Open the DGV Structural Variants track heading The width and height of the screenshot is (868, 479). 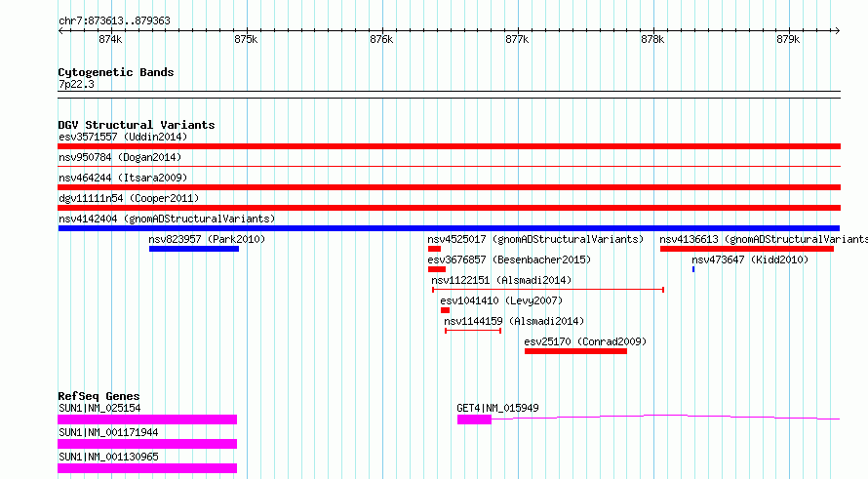[x=137, y=125]
